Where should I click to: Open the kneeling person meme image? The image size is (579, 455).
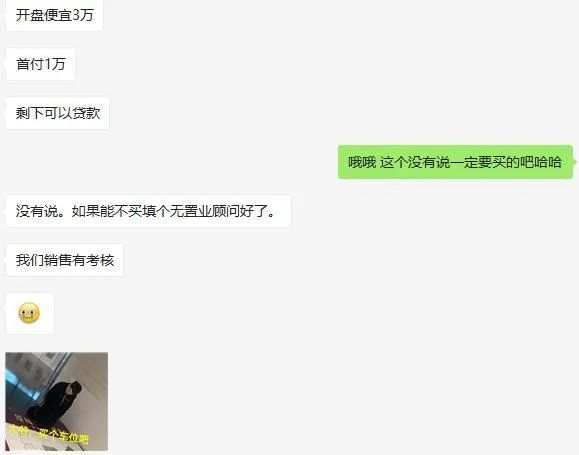[57, 401]
